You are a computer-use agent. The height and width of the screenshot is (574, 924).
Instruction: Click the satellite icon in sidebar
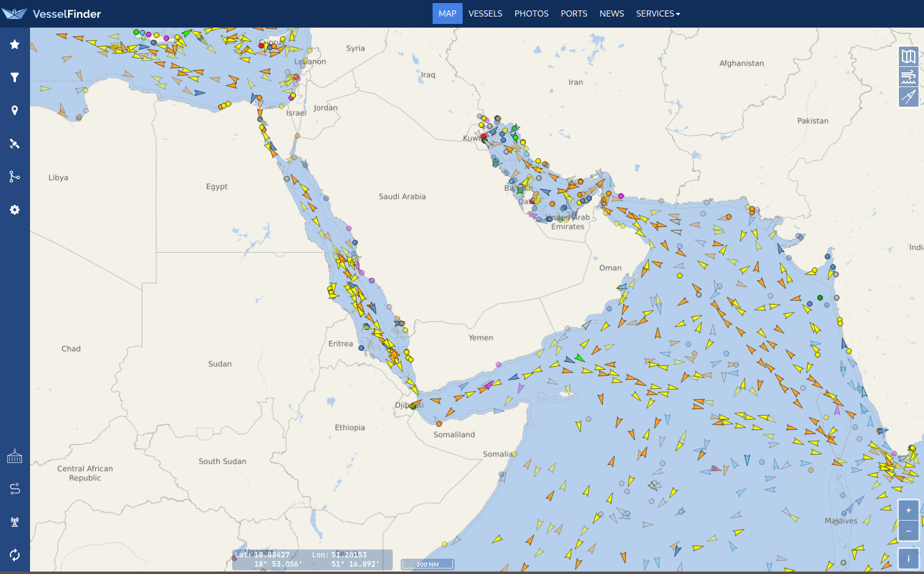15,143
